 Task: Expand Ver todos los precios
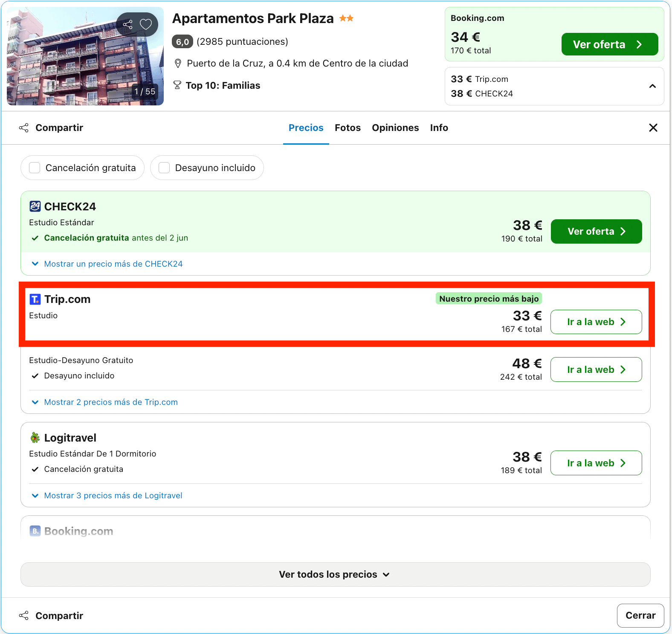click(335, 574)
